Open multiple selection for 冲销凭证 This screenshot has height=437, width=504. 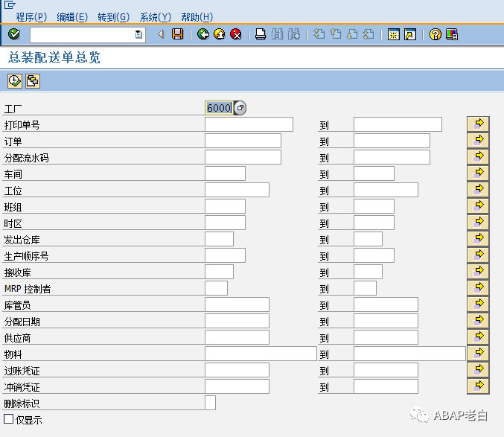point(478,386)
